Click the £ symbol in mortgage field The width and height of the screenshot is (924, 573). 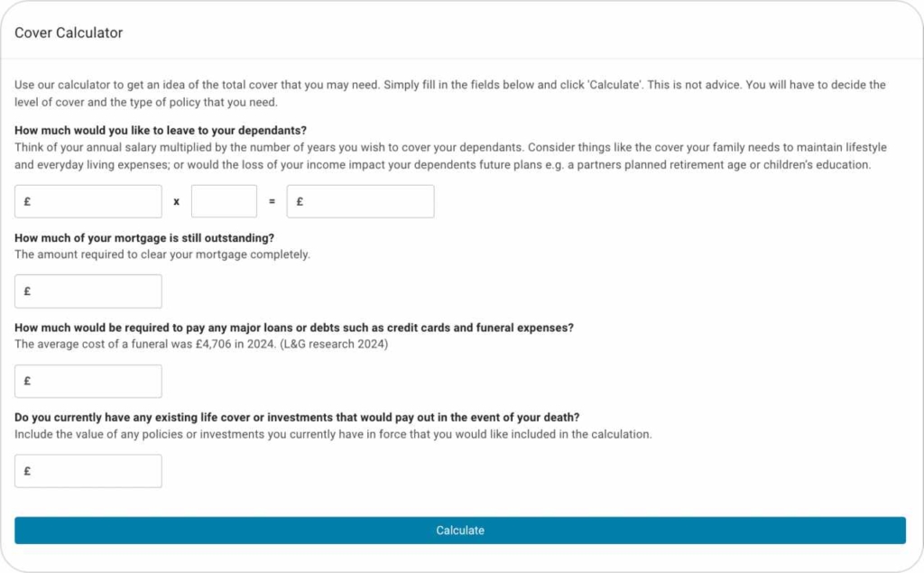(x=28, y=291)
